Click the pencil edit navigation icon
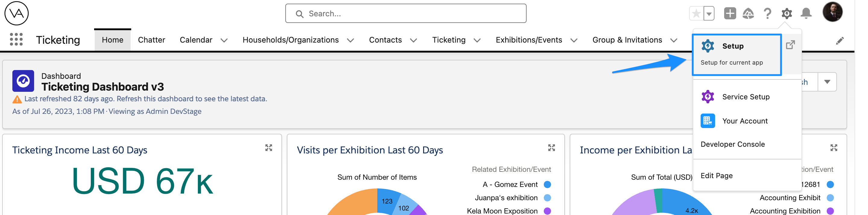This screenshot has height=215, width=868. 840,41
